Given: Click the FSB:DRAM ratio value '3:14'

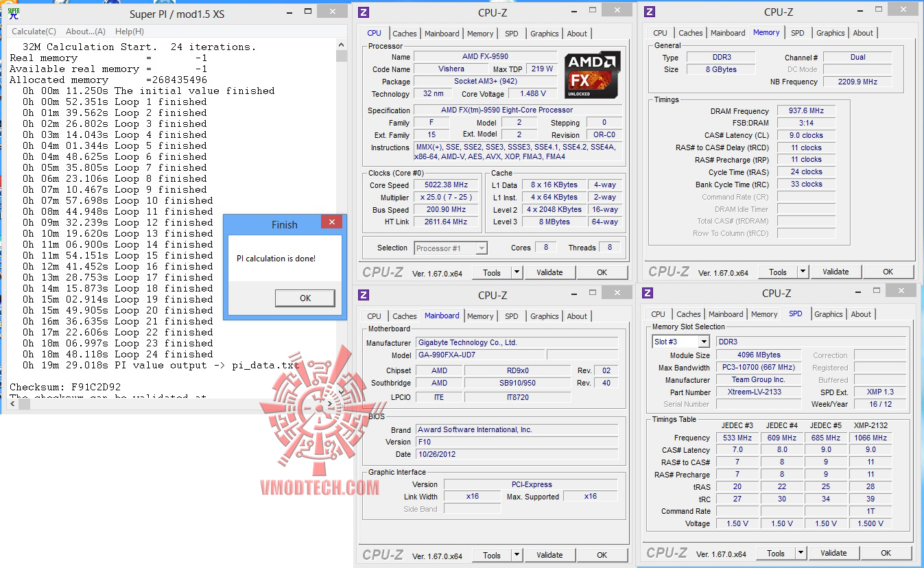Looking at the screenshot, I should click(x=805, y=123).
